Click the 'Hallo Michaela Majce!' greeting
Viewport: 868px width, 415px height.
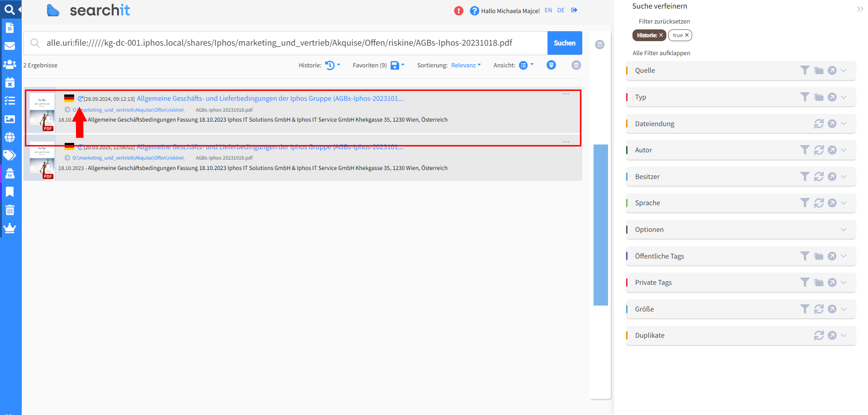(x=510, y=11)
